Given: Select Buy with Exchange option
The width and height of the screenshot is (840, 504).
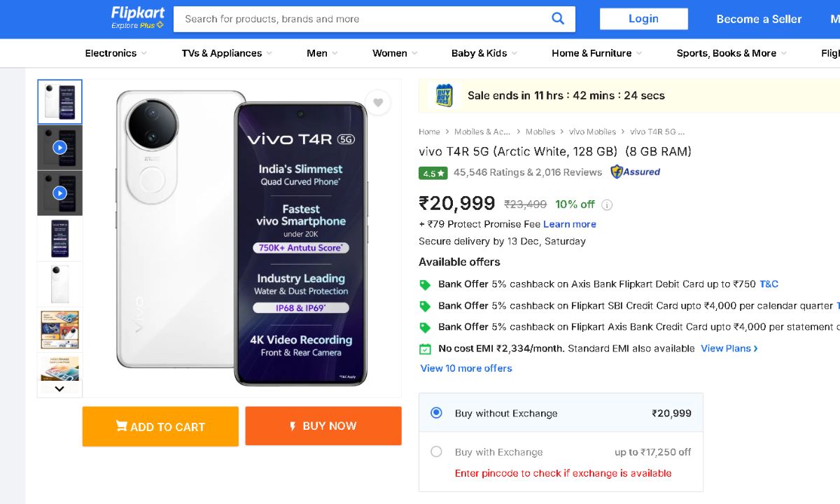Looking at the screenshot, I should click(437, 452).
